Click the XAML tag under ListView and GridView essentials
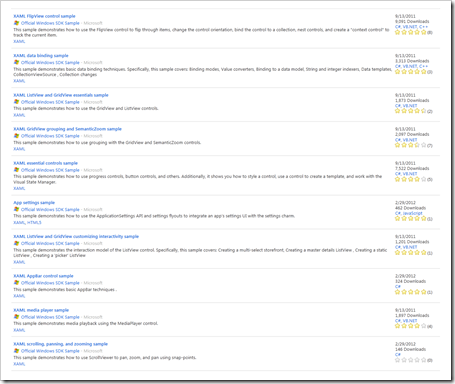455x384 pixels. 19,115
